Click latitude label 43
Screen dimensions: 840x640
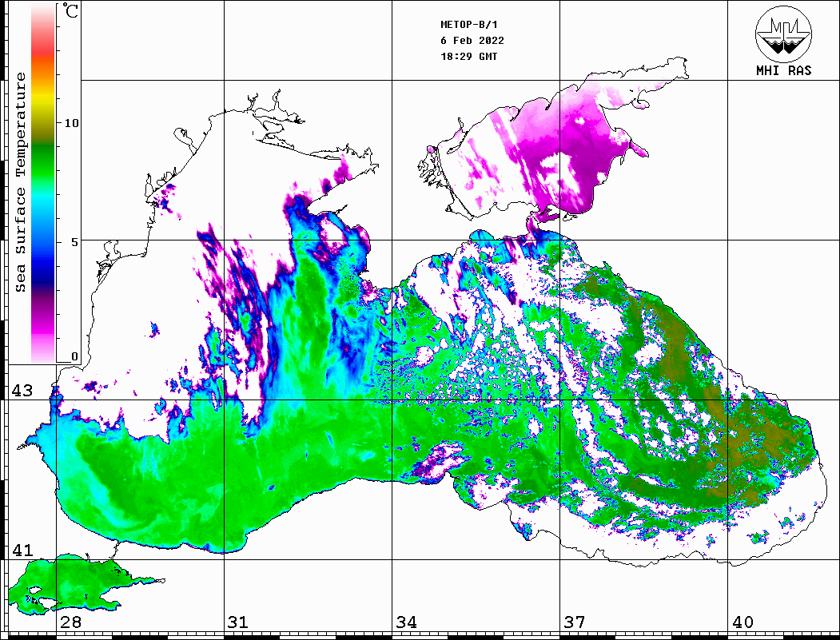22,391
